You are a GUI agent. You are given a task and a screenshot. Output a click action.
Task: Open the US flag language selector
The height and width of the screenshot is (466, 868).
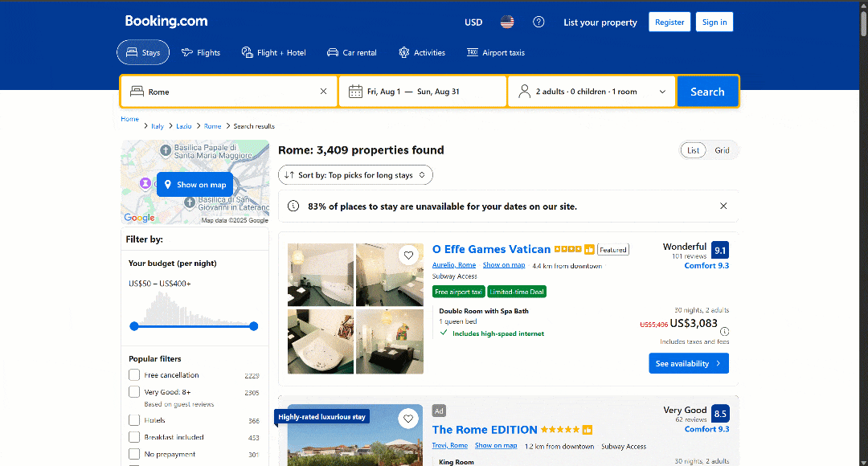[x=507, y=22]
